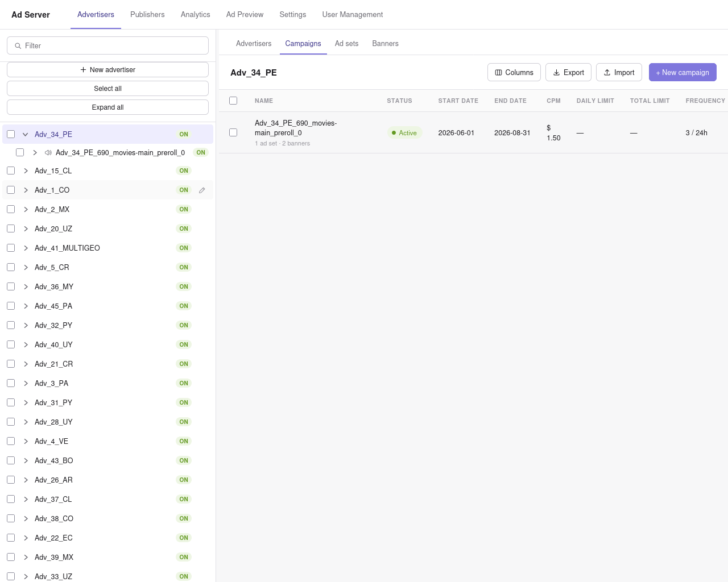Select the Adv_2_MX checkbox
728x582 pixels.
11,210
